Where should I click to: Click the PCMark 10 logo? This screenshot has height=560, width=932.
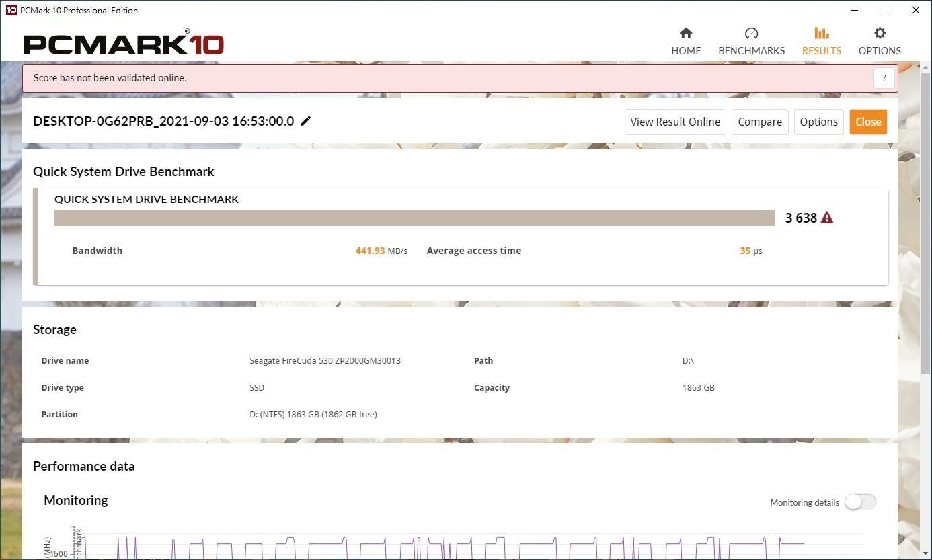coord(124,43)
